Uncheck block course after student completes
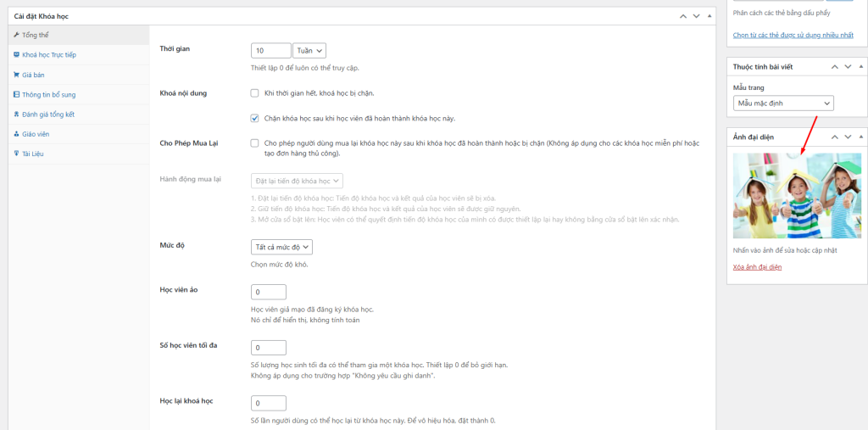Image resolution: width=868 pixels, height=430 pixels. (x=255, y=118)
